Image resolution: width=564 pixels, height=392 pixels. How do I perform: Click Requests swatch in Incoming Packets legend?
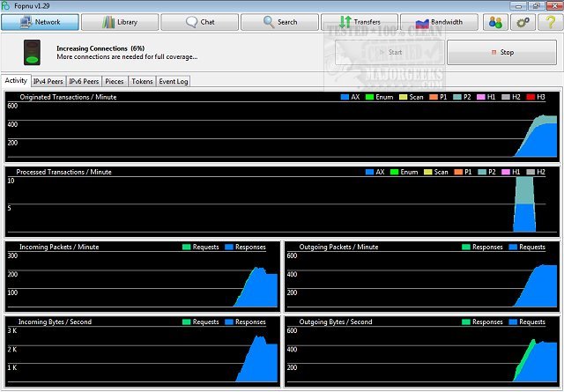pos(186,247)
